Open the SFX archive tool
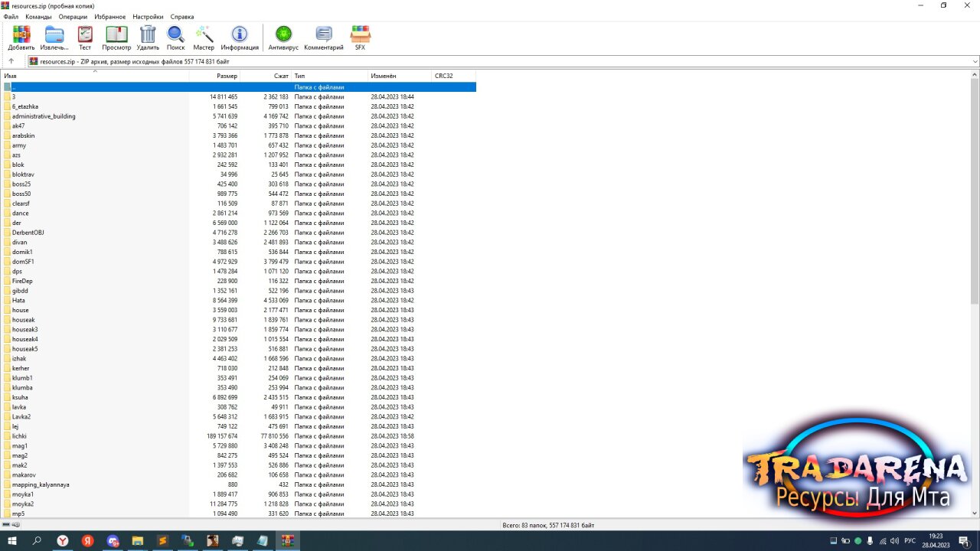The height and width of the screenshot is (551, 980). 360,37
